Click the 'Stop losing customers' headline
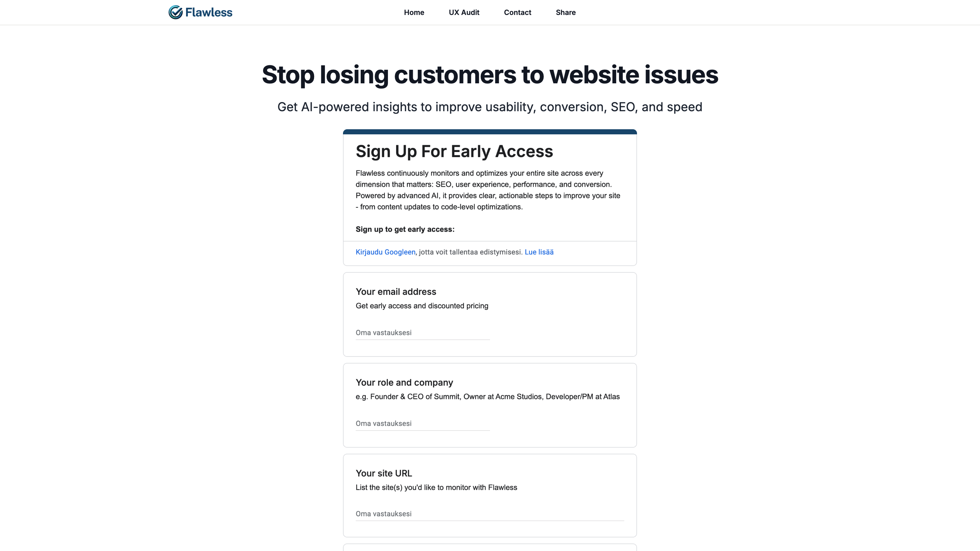Image resolution: width=980 pixels, height=551 pixels. click(x=490, y=74)
